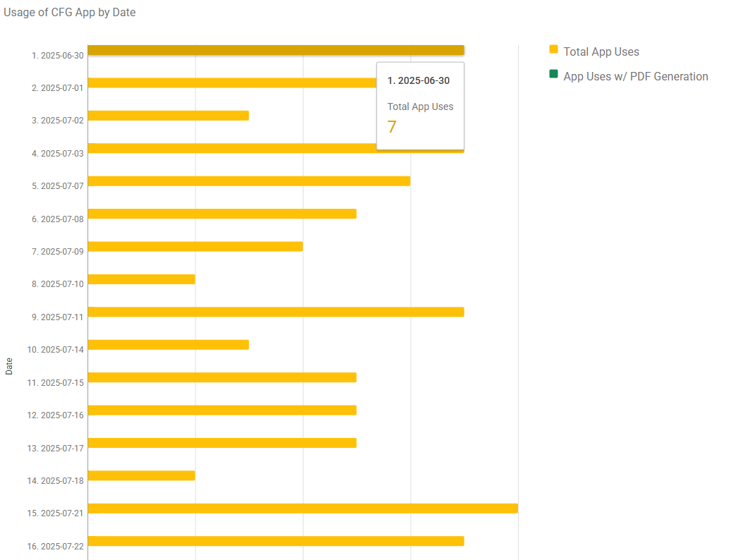Click the bar for 2025-07-09
Viewport: 729px width, 560px height.
click(x=195, y=246)
